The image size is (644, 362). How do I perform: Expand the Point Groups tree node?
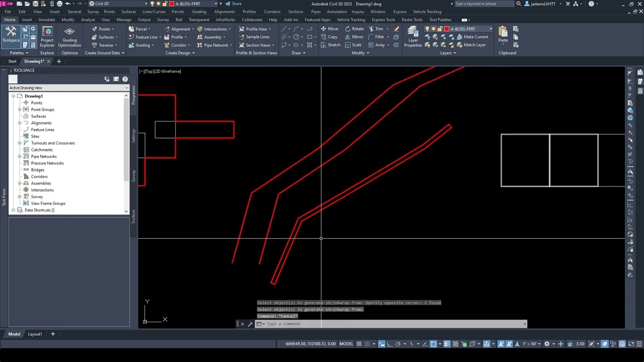(x=20, y=109)
